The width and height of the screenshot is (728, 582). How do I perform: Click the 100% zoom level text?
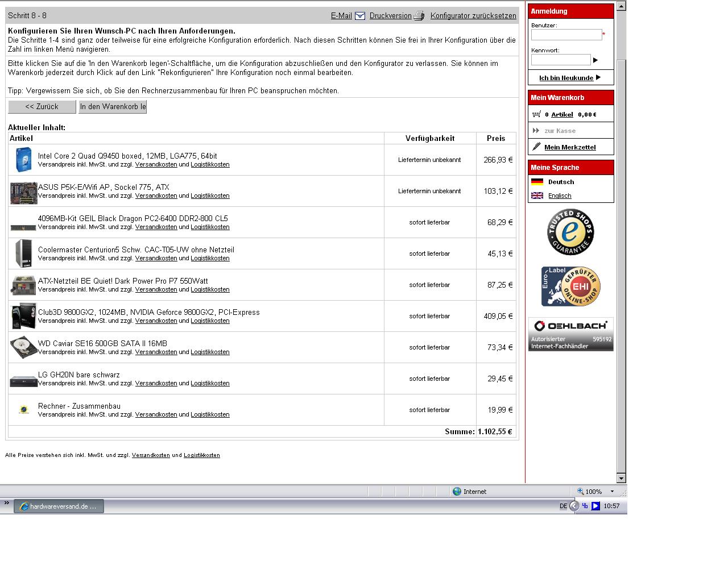coord(593,492)
